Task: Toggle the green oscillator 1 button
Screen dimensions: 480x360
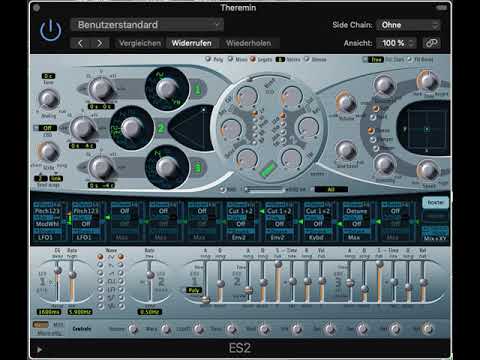Action: [x=198, y=89]
